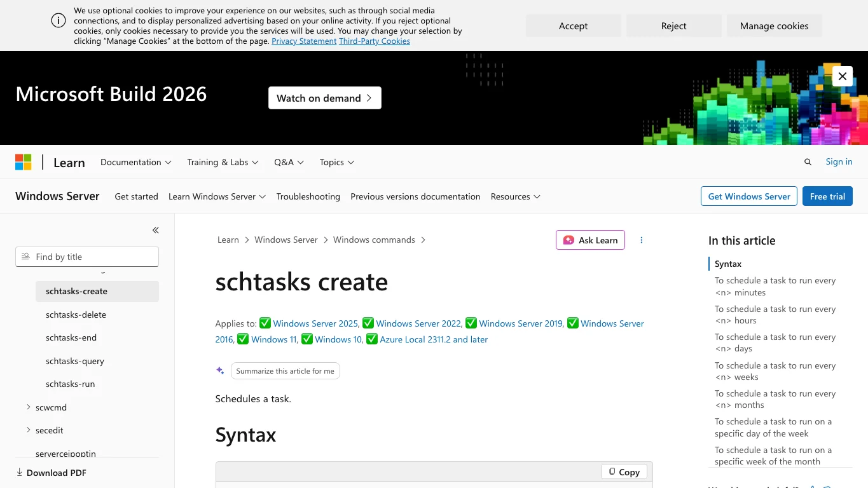Click the Windows commands breadcrumb
Image resolution: width=868 pixels, height=488 pixels.
tap(374, 240)
